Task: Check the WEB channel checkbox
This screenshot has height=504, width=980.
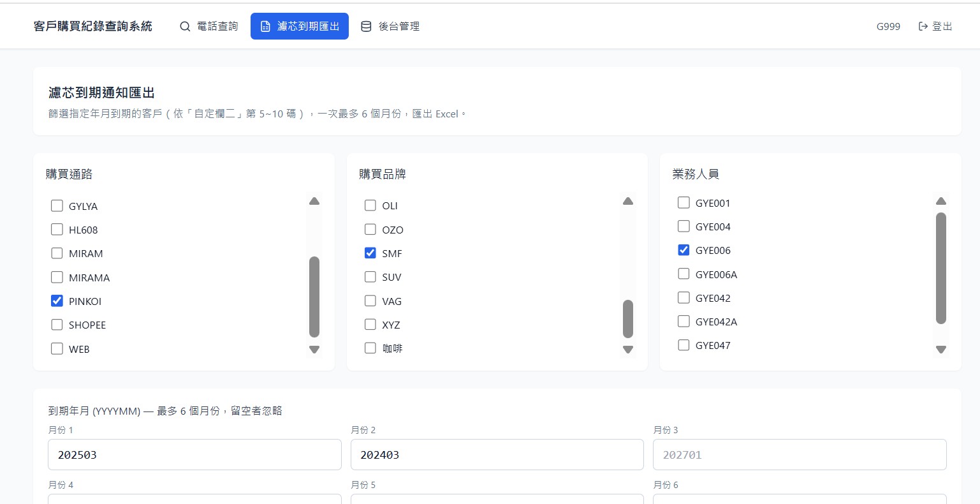Action: click(57, 348)
